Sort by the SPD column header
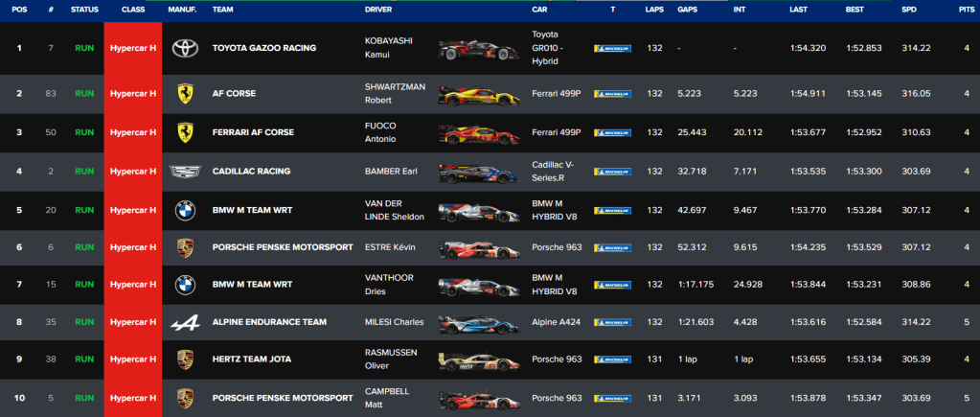Image resolution: width=980 pixels, height=417 pixels. 909,10
